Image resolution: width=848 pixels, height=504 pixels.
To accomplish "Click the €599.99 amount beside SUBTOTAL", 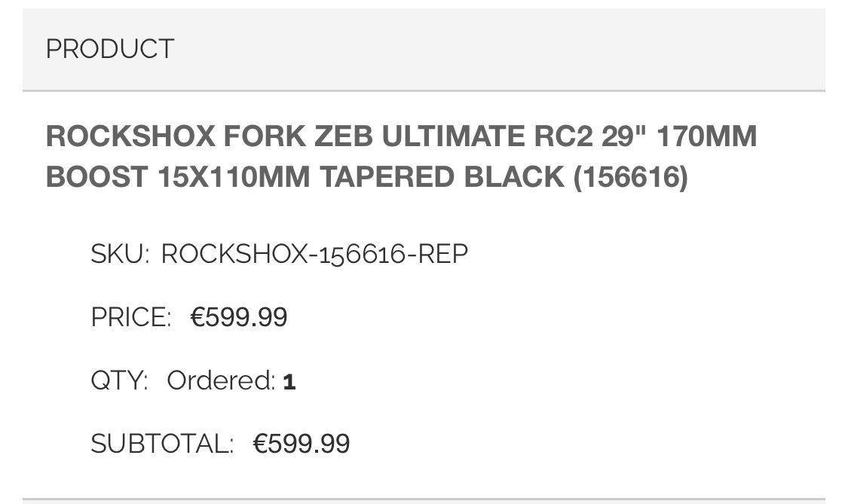I will point(302,444).
